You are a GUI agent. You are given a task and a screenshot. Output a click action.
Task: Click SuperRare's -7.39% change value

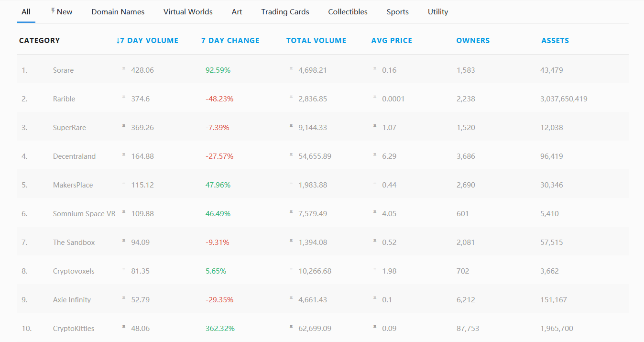[218, 127]
